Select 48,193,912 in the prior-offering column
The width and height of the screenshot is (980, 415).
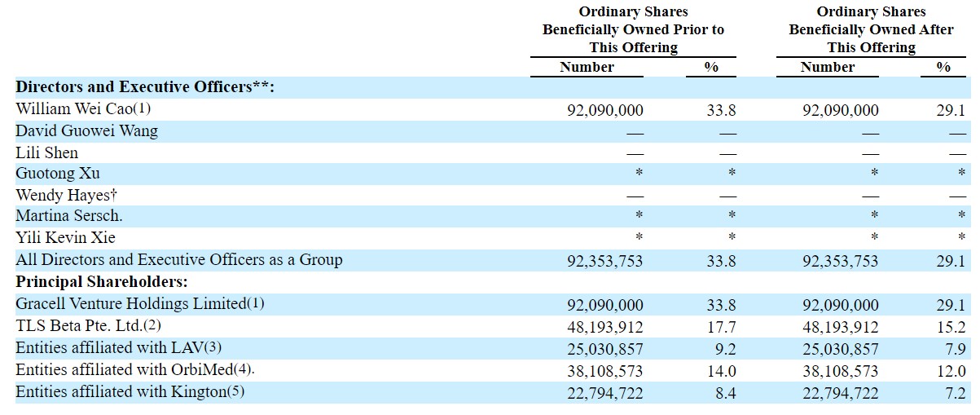[604, 328]
